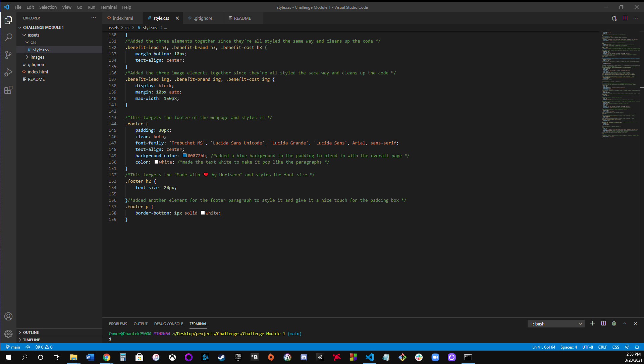Click the main branch indicator in the status bar
Viewport: 644px width, 364px height.
(13, 347)
